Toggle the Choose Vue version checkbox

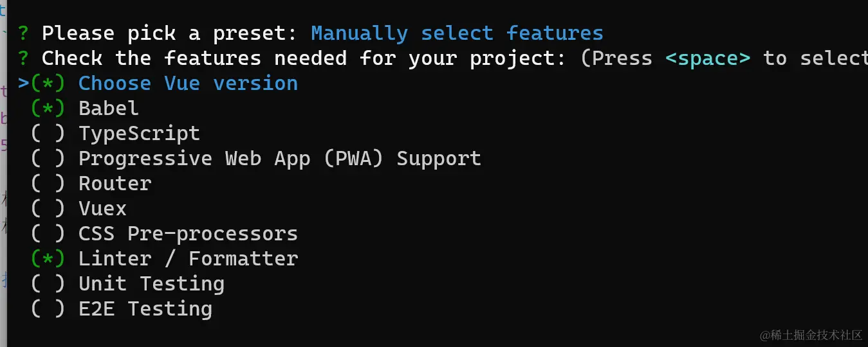point(48,84)
